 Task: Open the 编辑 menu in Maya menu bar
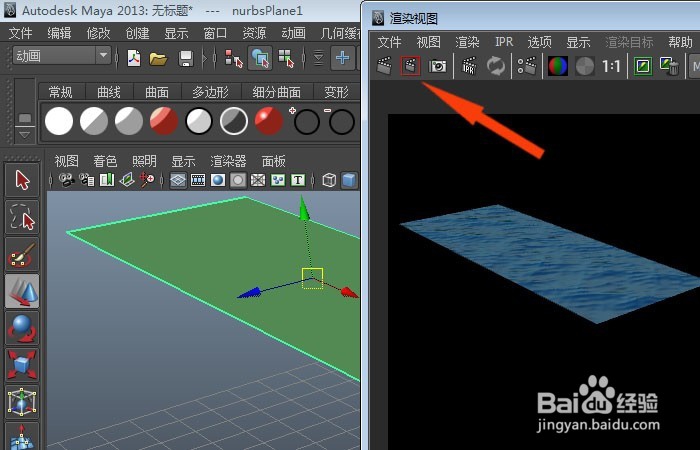pos(59,33)
